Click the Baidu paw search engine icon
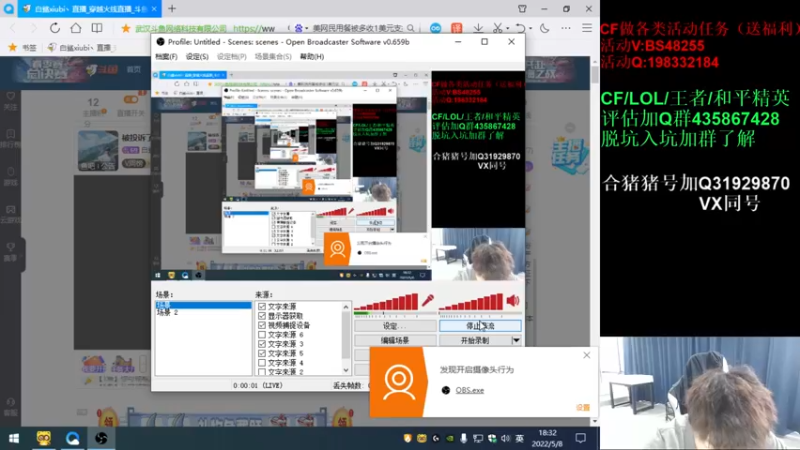800x450 pixels. [x=298, y=28]
